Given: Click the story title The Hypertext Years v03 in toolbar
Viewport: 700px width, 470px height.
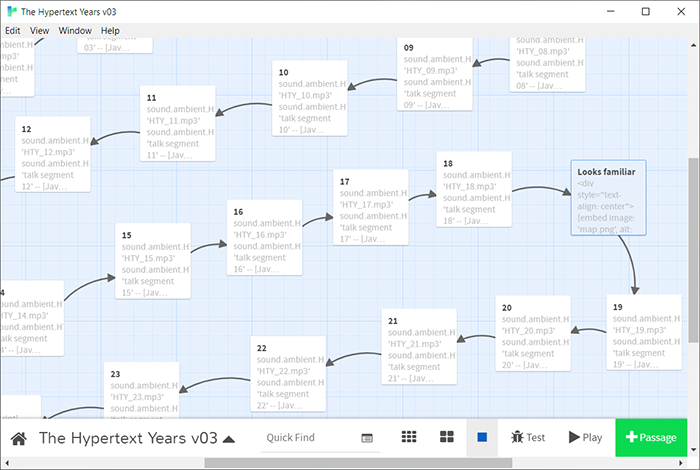Looking at the screenshot, I should [x=128, y=438].
